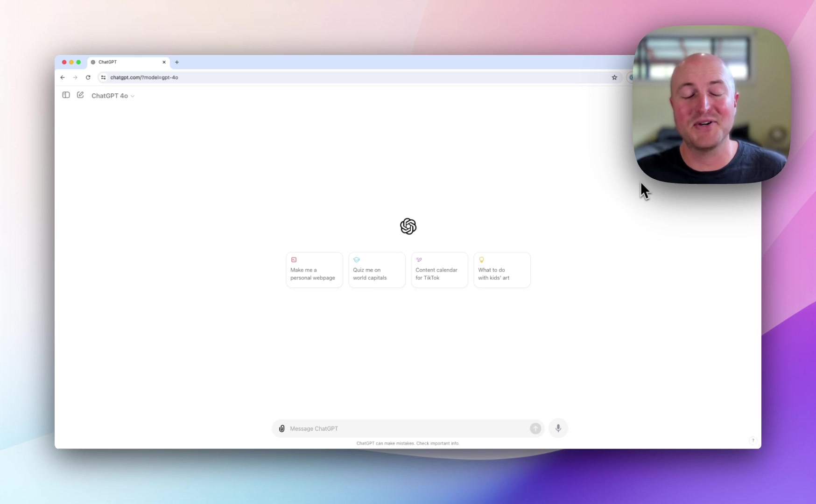
Task: Toggle the ChatGPT sidebar panel
Action: (x=66, y=95)
